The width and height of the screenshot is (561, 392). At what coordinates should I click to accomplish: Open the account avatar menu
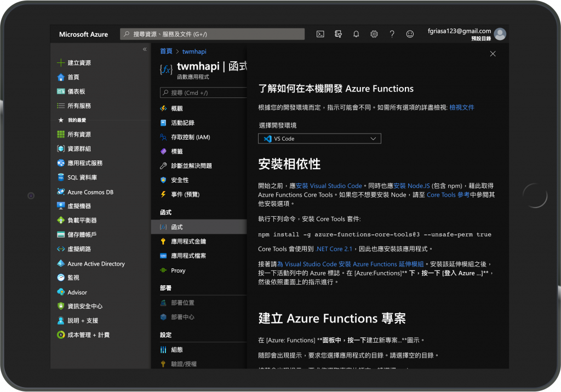pos(500,34)
